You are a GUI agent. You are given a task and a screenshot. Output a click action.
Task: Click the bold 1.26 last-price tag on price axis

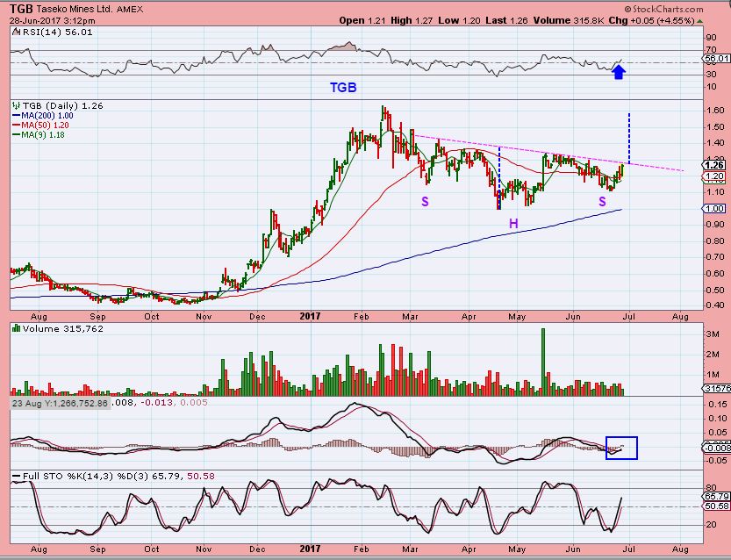coord(714,165)
